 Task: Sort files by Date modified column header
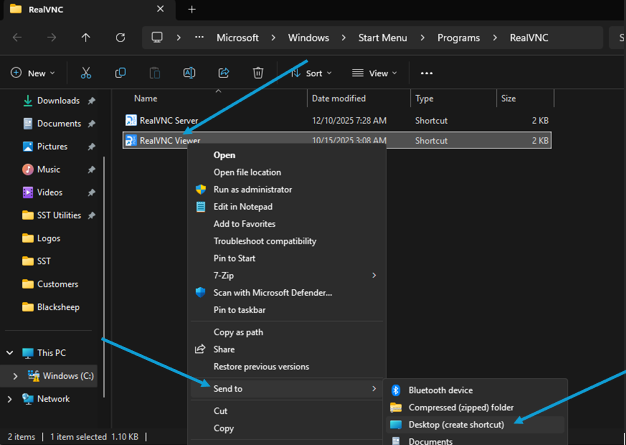point(338,99)
